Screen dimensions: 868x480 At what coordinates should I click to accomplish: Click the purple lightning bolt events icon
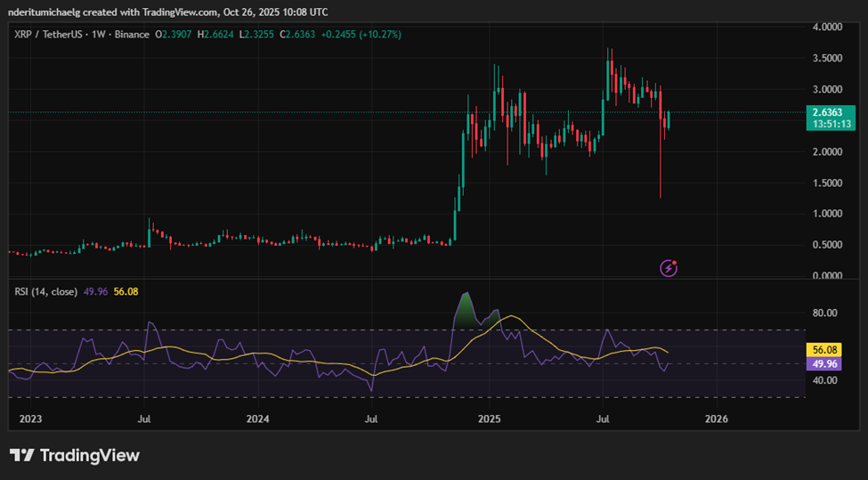coord(669,267)
